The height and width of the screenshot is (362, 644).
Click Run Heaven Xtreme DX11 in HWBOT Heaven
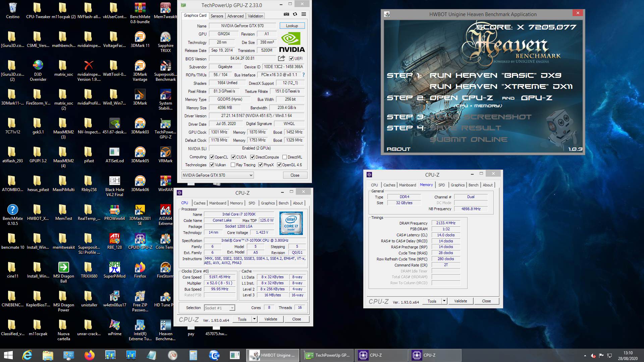click(501, 86)
